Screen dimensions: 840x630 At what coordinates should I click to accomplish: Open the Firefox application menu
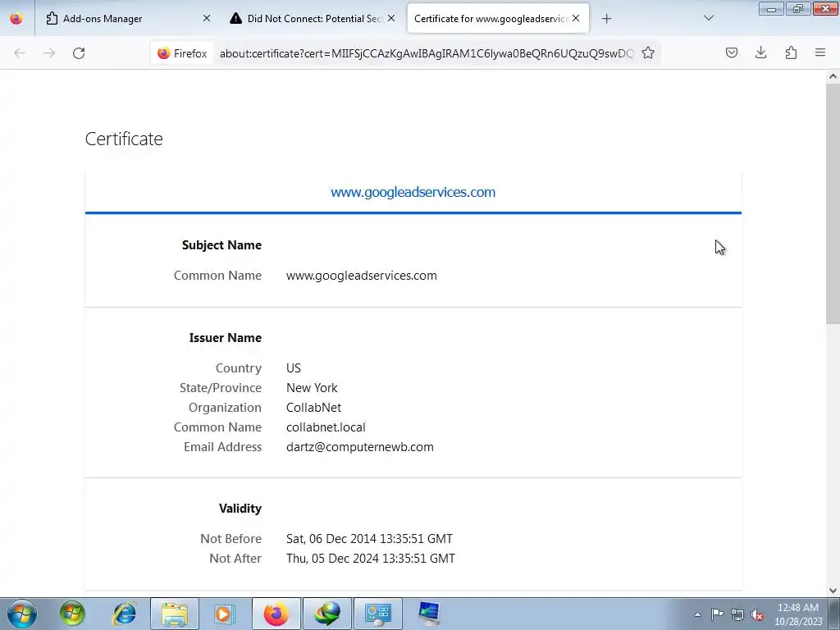(820, 52)
